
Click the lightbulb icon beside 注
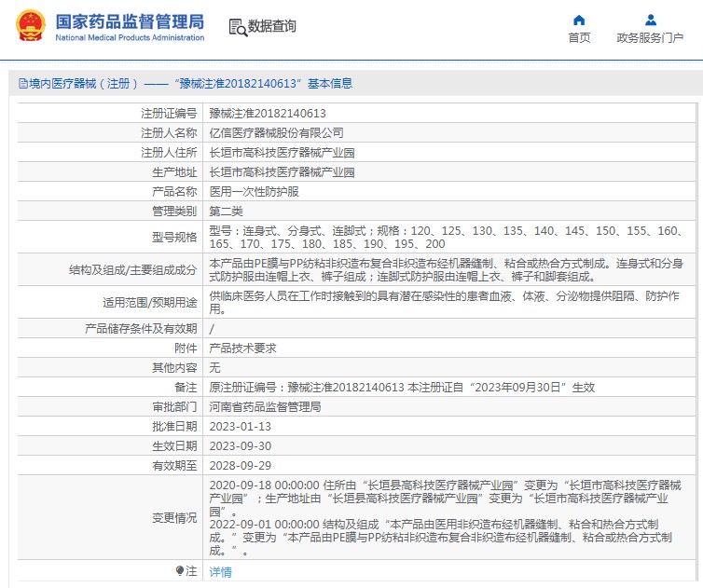point(180,570)
